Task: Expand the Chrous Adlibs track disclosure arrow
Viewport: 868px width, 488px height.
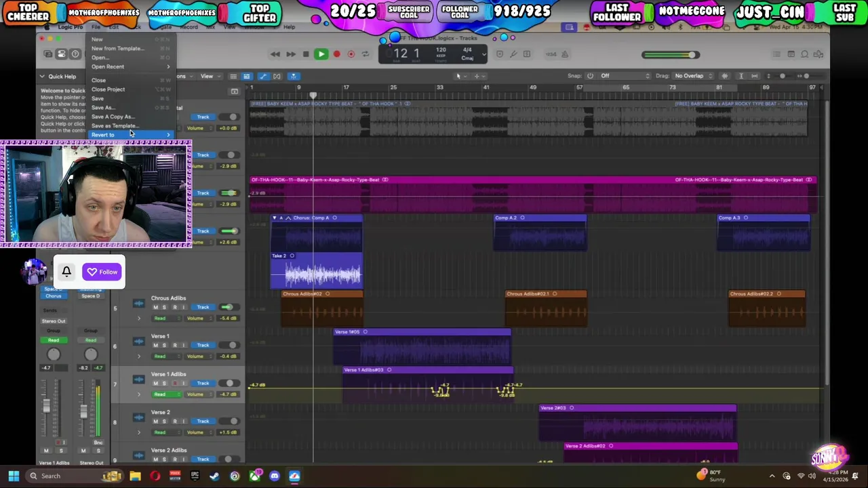Action: click(139, 318)
